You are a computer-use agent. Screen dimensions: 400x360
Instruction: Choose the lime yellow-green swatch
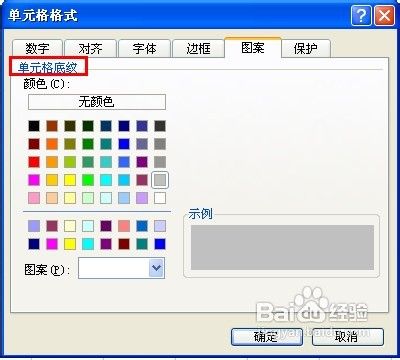[70, 162]
